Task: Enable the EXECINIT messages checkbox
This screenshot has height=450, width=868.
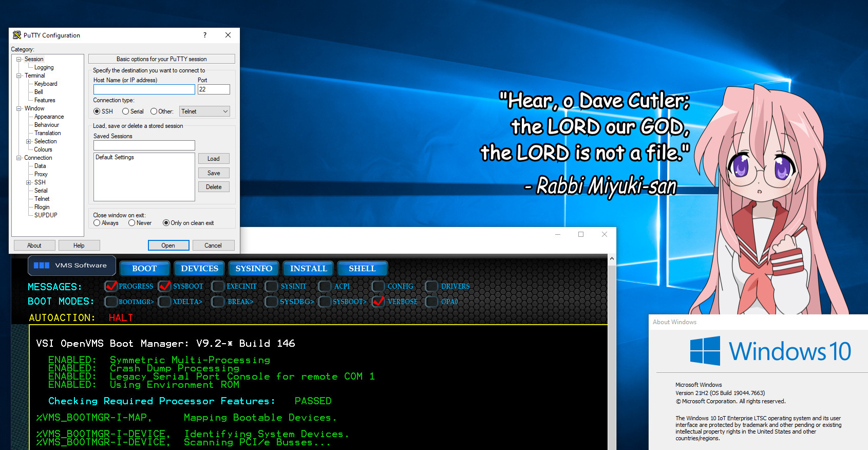Action: (218, 286)
